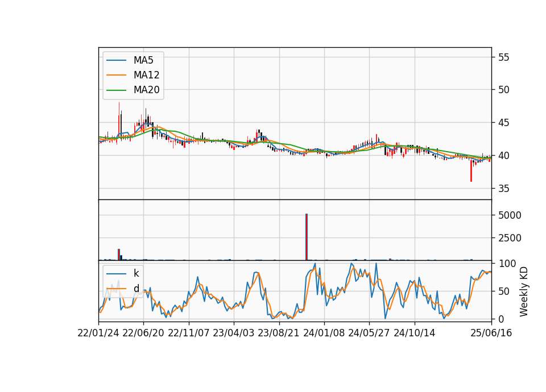Viewport: 546px width, 392px height.
Task: Click the tall volume spike bar near 5000
Action: click(x=307, y=237)
